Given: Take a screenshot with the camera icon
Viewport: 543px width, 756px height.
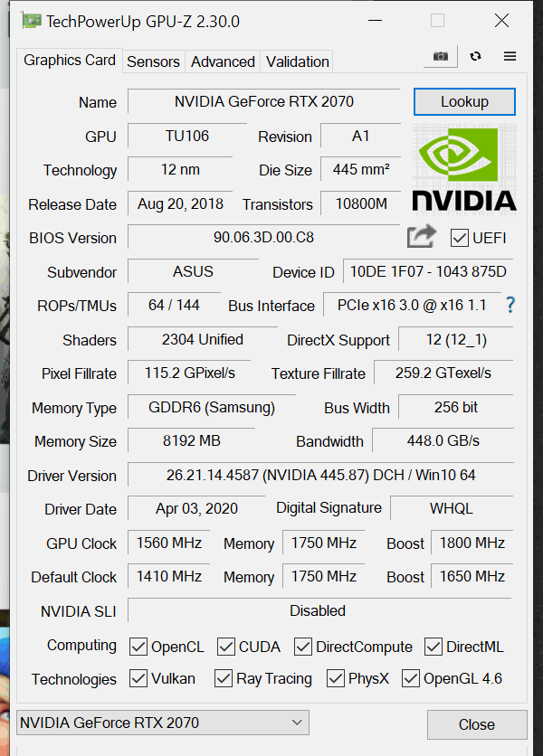Looking at the screenshot, I should pos(440,56).
